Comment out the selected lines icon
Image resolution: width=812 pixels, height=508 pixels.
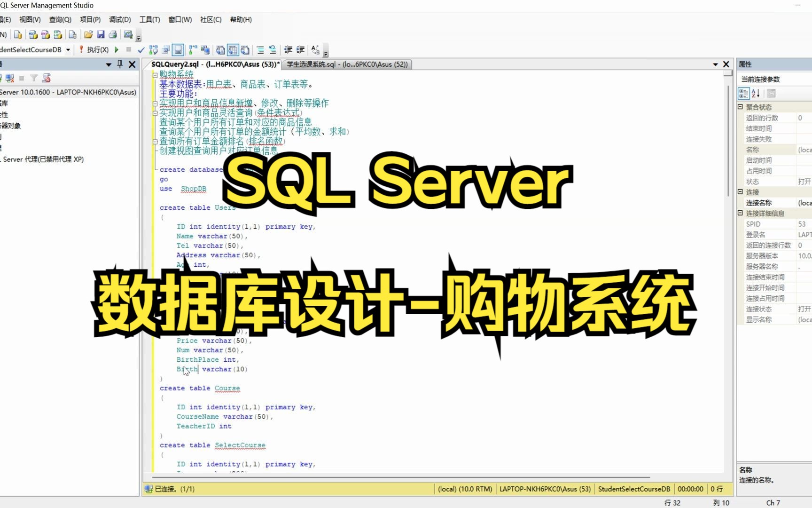tap(260, 50)
